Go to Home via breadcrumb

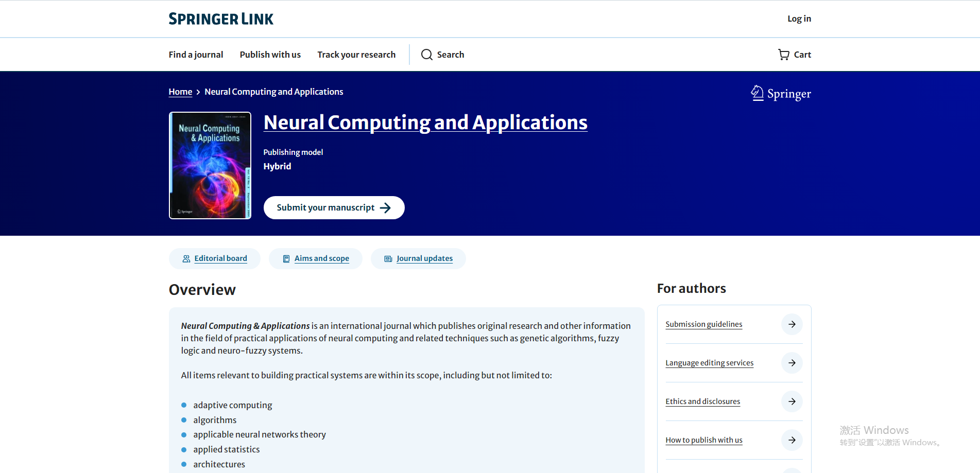(180, 92)
